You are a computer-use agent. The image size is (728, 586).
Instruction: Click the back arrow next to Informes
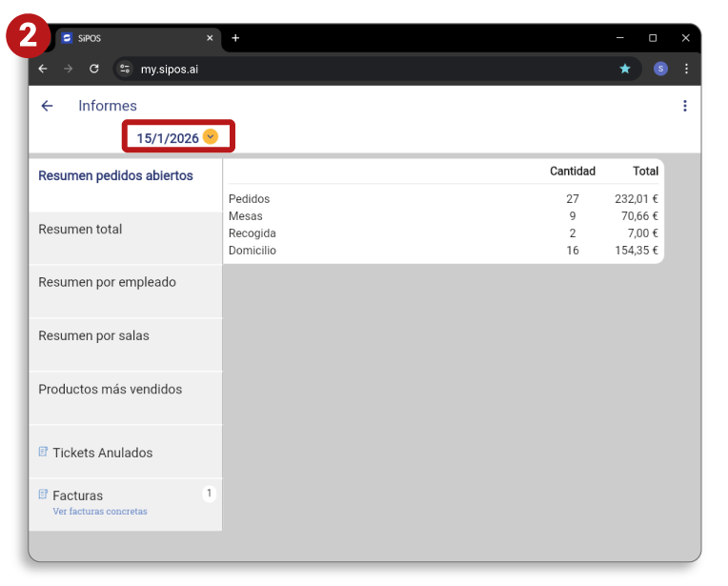pyautogui.click(x=47, y=106)
